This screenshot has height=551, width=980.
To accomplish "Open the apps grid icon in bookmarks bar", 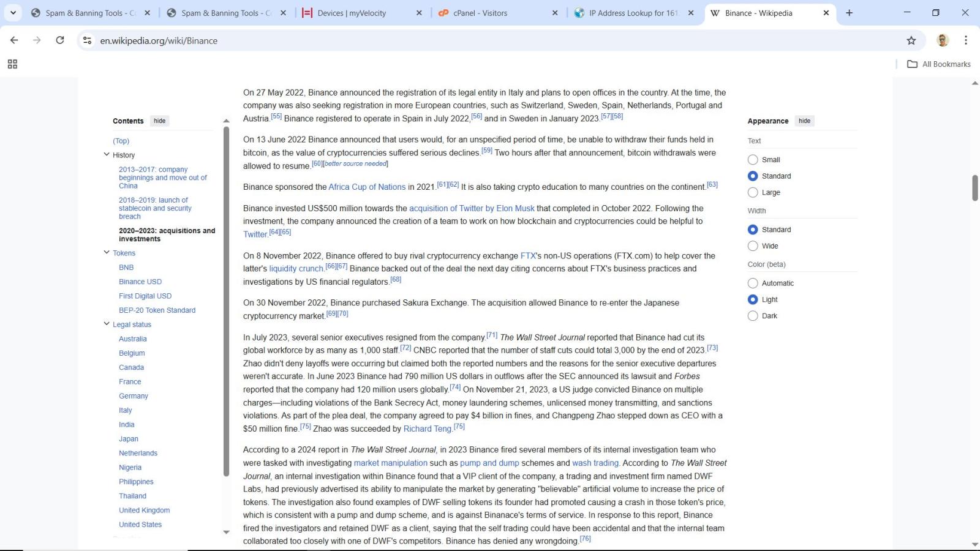I will tap(12, 64).
